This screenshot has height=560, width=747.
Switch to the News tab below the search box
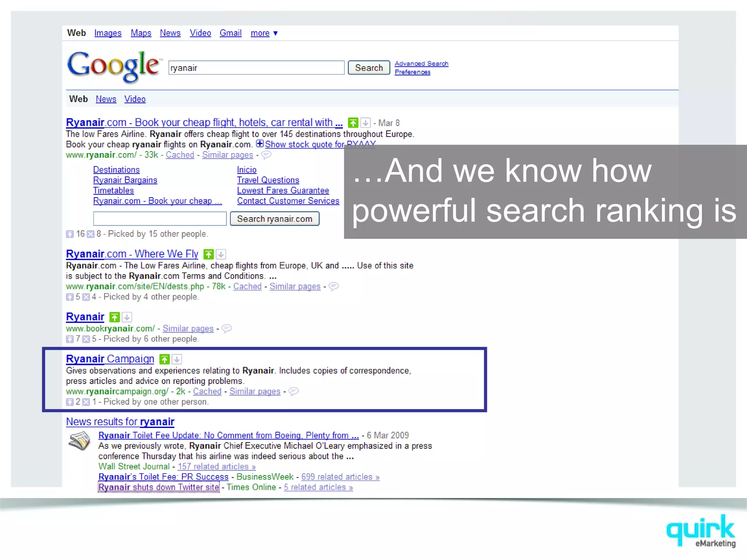(x=106, y=99)
